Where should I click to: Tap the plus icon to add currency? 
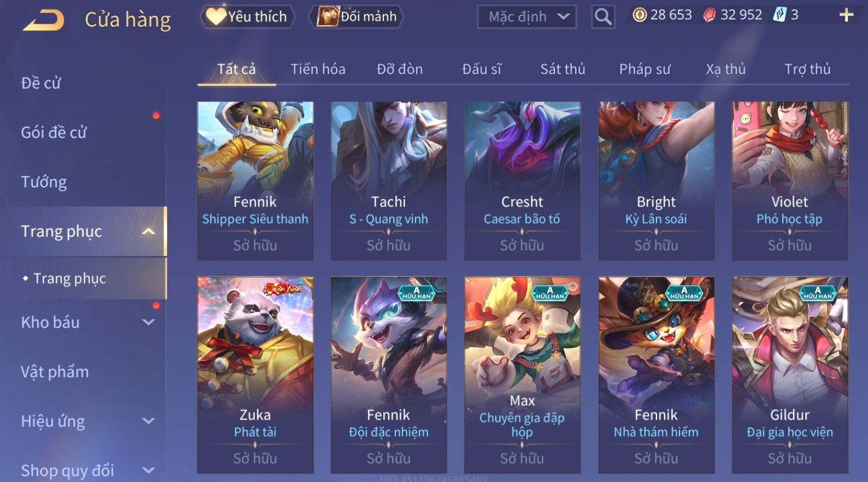[x=846, y=15]
